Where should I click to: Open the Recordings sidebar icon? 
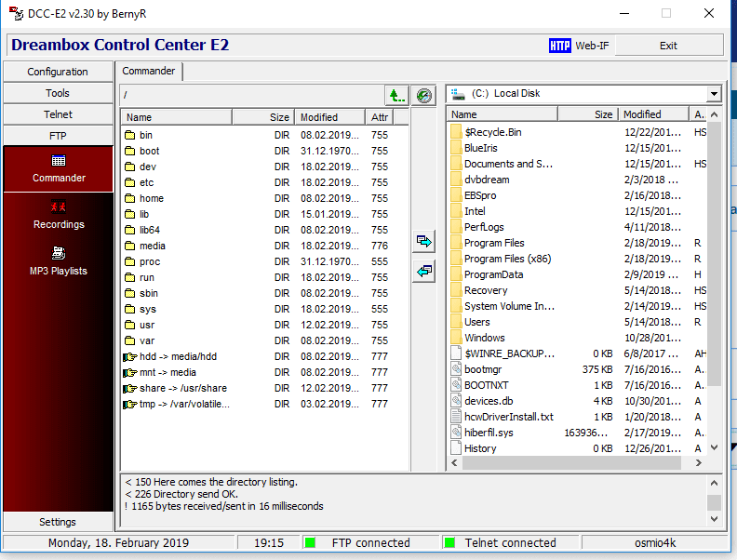coord(59,207)
